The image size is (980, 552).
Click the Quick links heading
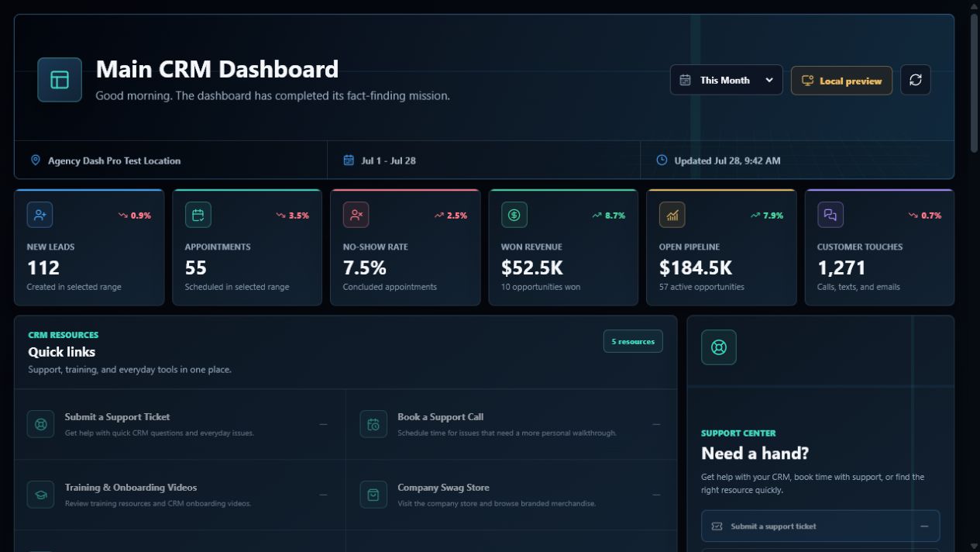(x=62, y=352)
